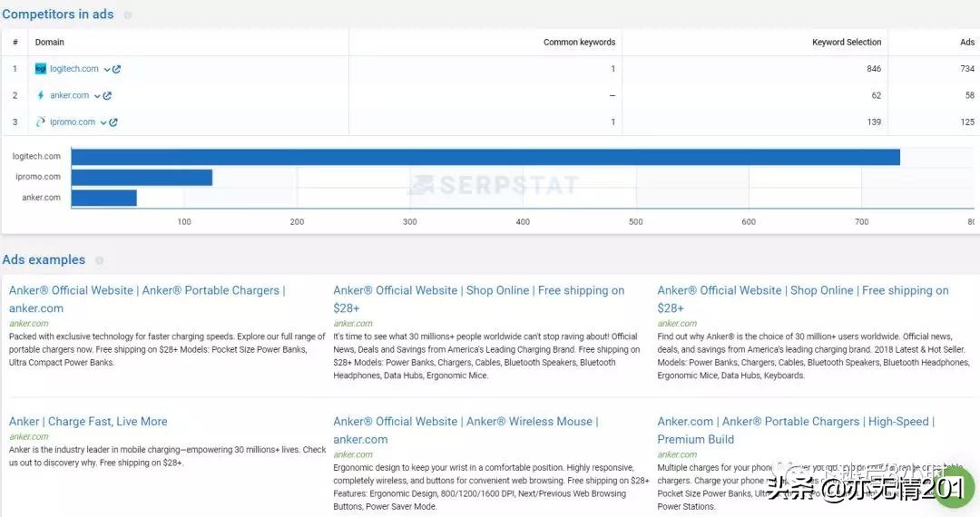Sort by Domain column header
980x517 pixels.
click(49, 42)
